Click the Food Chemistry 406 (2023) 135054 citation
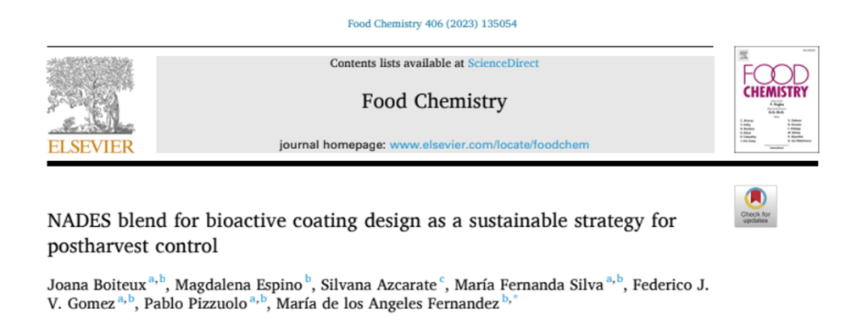The width and height of the screenshot is (868, 321). [432, 24]
